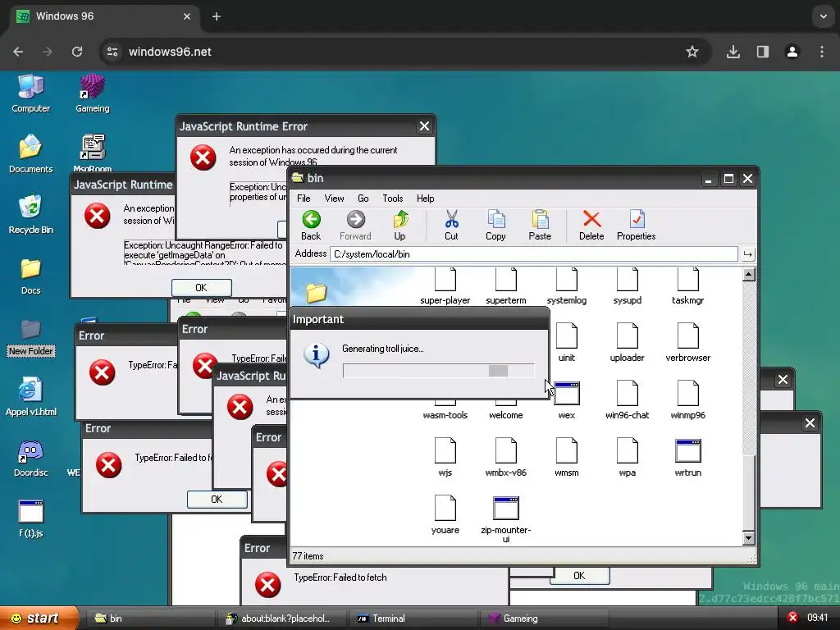Viewport: 840px width, 630px height.
Task: Click the bin window scroll-down arrow
Action: point(749,538)
